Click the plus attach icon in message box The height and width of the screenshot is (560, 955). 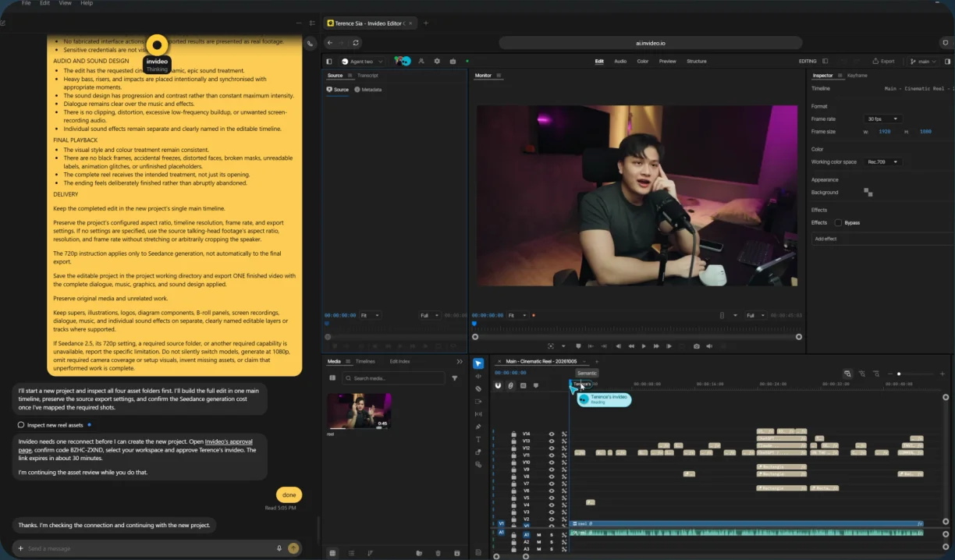(21, 548)
